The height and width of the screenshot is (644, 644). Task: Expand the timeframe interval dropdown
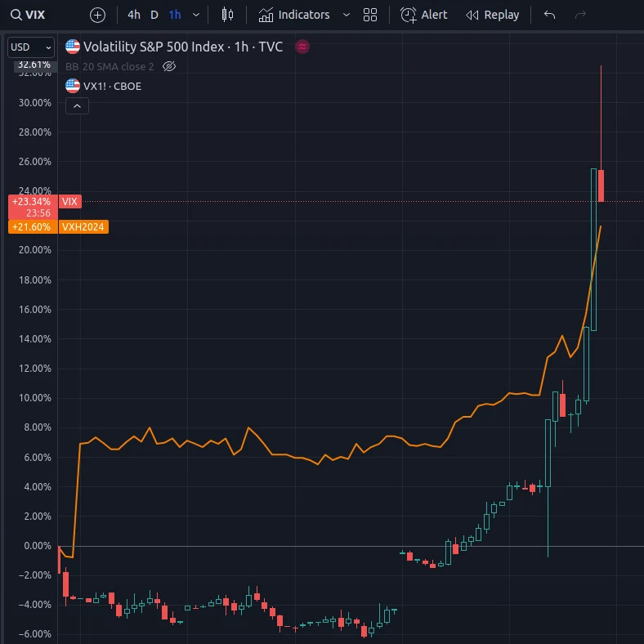pos(196,15)
